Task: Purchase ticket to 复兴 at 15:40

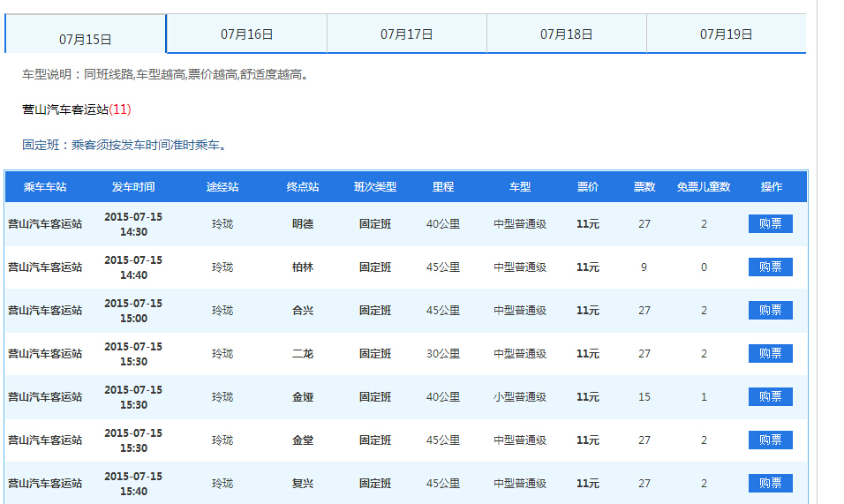Action: click(770, 484)
